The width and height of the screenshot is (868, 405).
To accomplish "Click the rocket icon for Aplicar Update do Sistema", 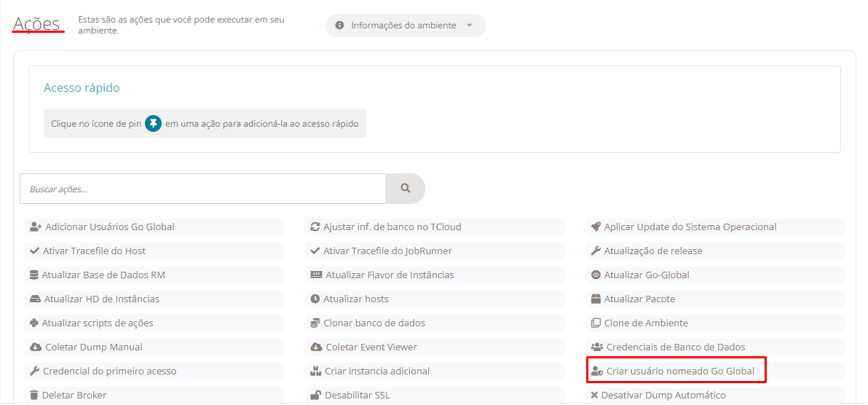I will tap(596, 227).
